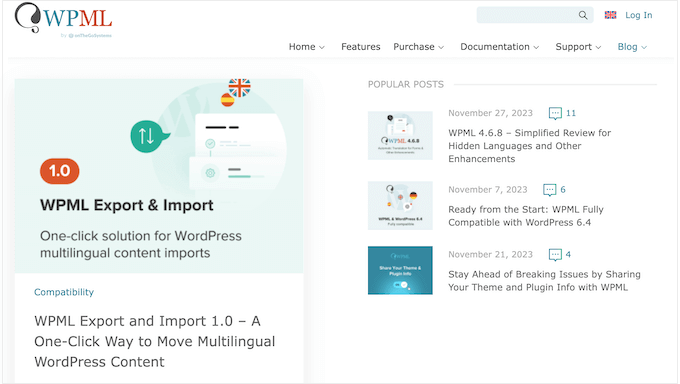Click comment bubble icon beside 4
Viewport: 680px width, 384px height.
coord(555,255)
